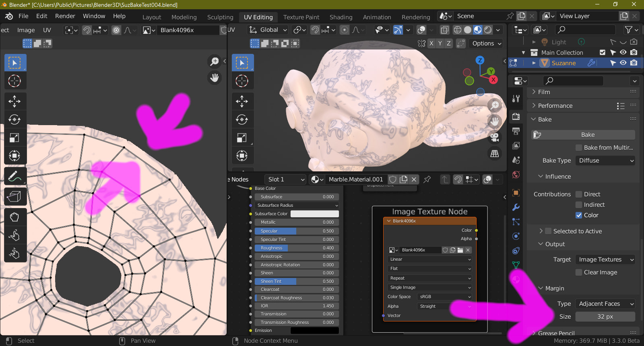Open the Render properties tab
This screenshot has height=346, width=644.
click(516, 116)
